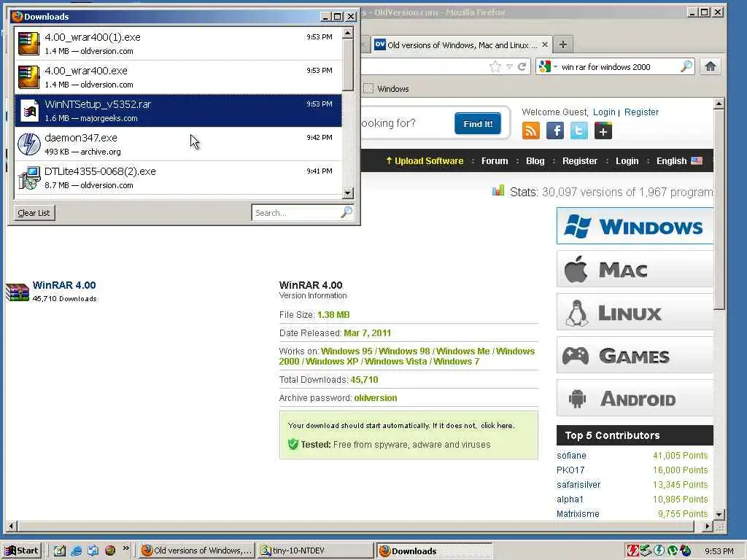Click Android category button
Screen dimensions: 747x560
pyautogui.click(x=635, y=398)
